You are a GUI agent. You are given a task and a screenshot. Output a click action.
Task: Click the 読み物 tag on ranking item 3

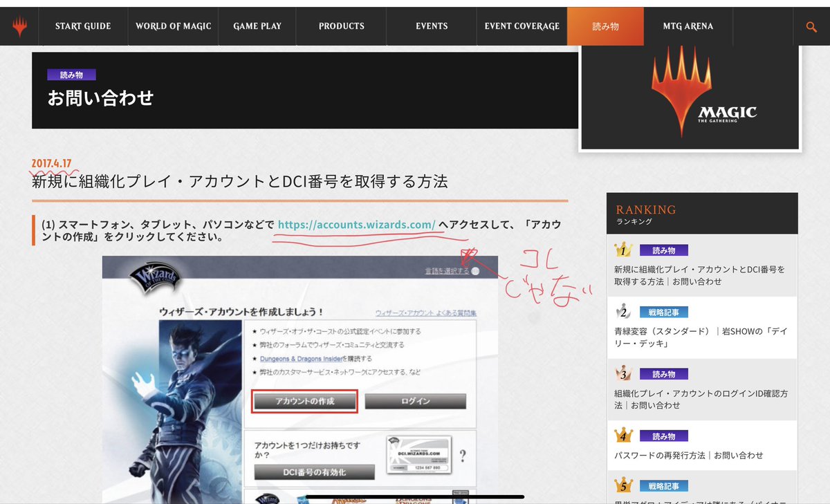tap(663, 374)
